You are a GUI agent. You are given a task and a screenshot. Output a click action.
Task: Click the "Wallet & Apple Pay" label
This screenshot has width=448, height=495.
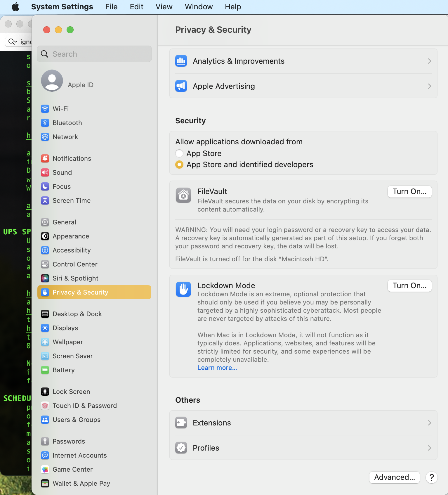pyautogui.click(x=81, y=483)
